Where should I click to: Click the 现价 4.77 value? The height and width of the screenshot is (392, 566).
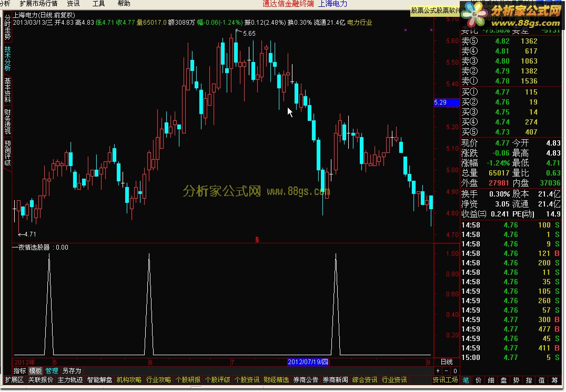pyautogui.click(x=502, y=143)
